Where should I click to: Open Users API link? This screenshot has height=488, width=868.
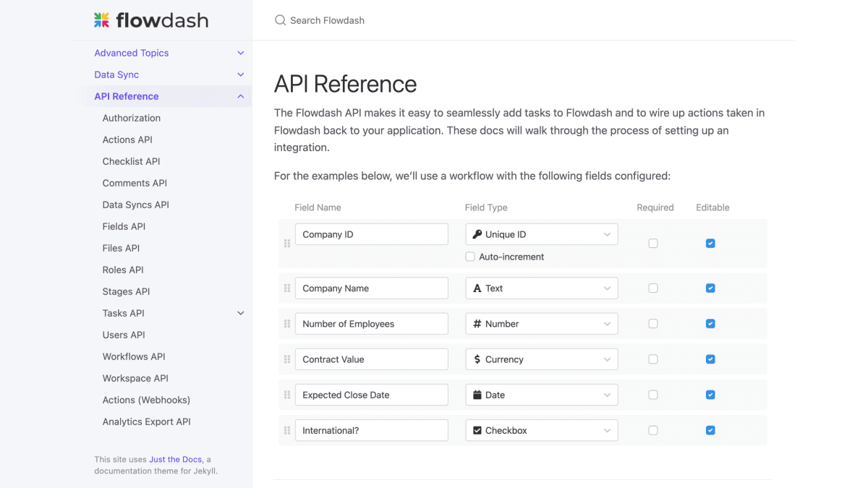click(x=124, y=335)
